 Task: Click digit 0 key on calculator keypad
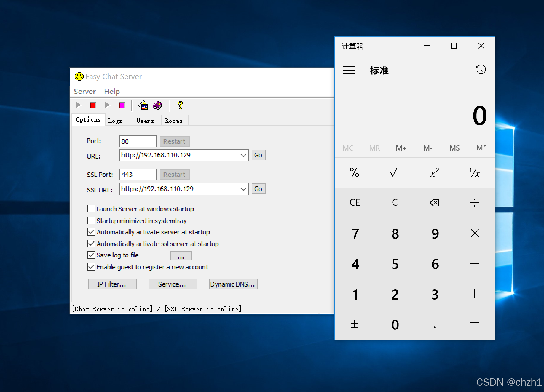click(x=395, y=324)
